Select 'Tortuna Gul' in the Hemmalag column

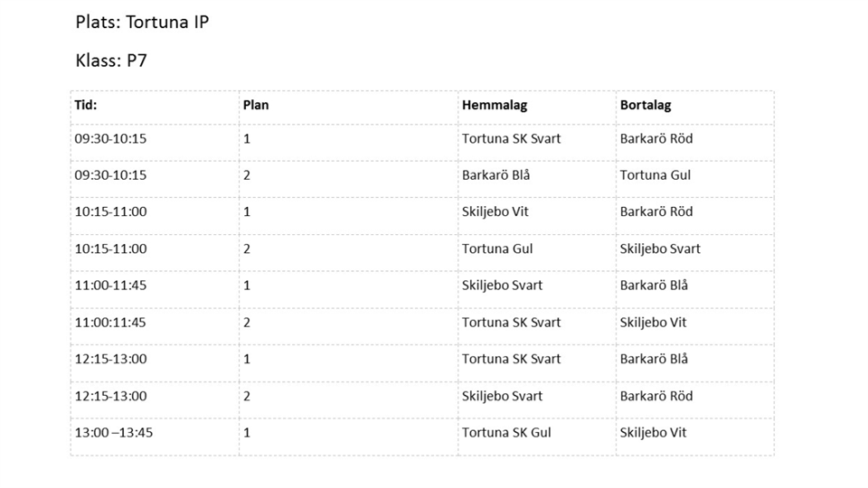[497, 249]
